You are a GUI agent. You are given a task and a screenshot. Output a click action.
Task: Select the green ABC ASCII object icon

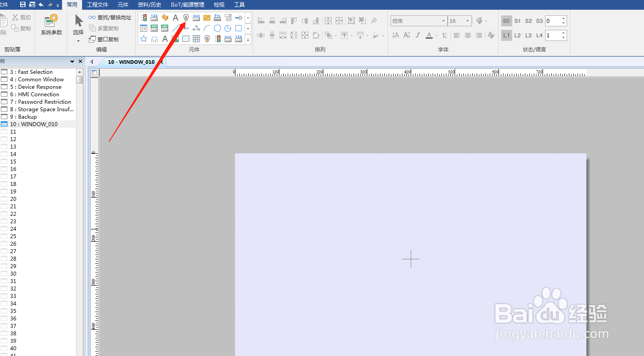165,28
